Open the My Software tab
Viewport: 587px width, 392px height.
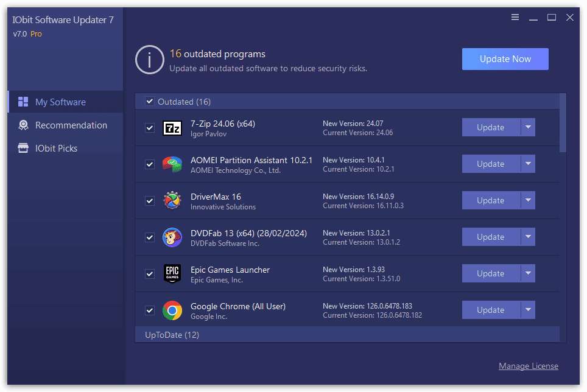pos(66,102)
